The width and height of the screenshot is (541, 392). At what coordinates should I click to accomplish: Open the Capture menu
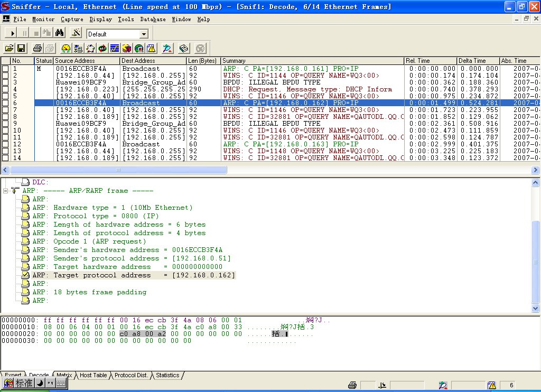tap(72, 19)
